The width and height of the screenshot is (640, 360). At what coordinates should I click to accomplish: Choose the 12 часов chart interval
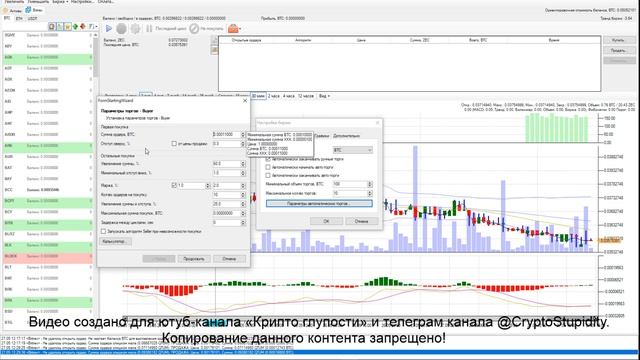click(306, 96)
